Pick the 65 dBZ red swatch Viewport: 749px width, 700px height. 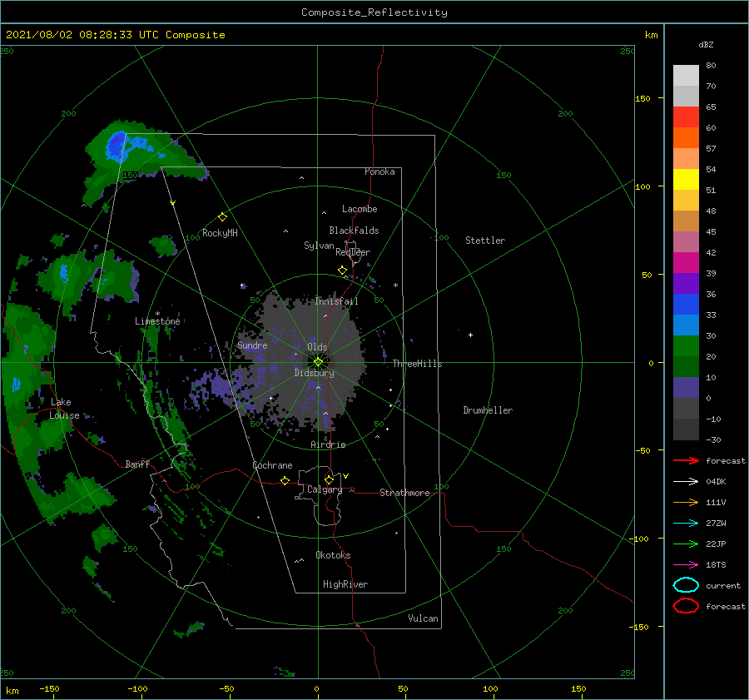686,117
